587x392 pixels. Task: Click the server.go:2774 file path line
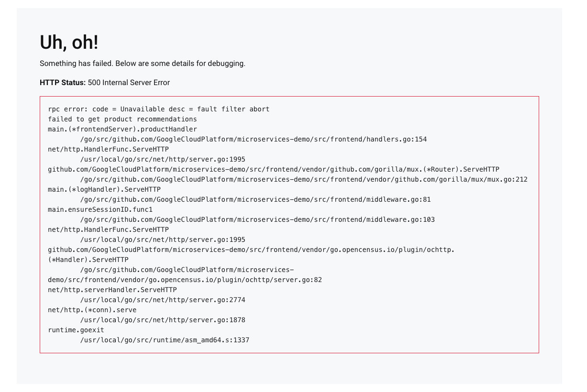pyautogui.click(x=163, y=300)
